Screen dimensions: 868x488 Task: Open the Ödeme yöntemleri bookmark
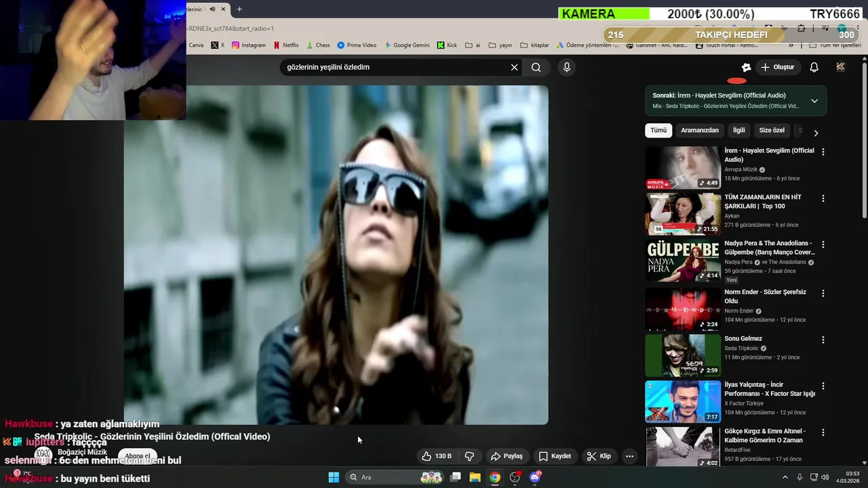(x=587, y=45)
